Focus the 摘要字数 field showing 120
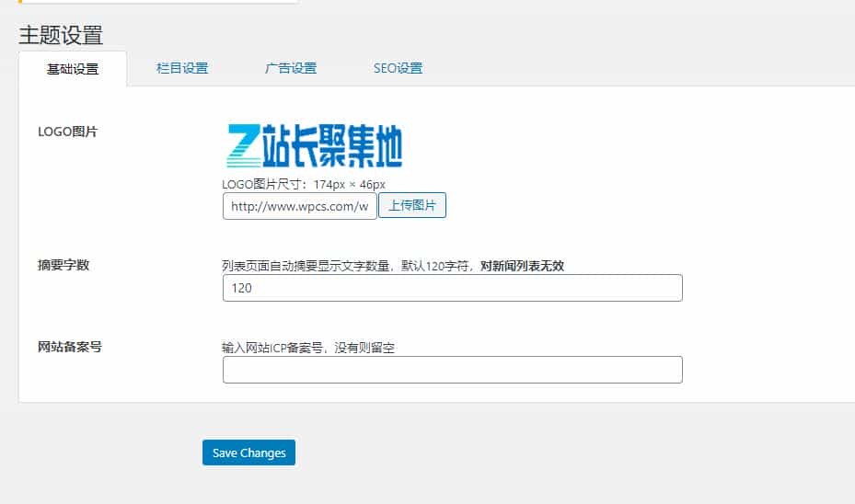This screenshot has width=855, height=504. click(453, 288)
